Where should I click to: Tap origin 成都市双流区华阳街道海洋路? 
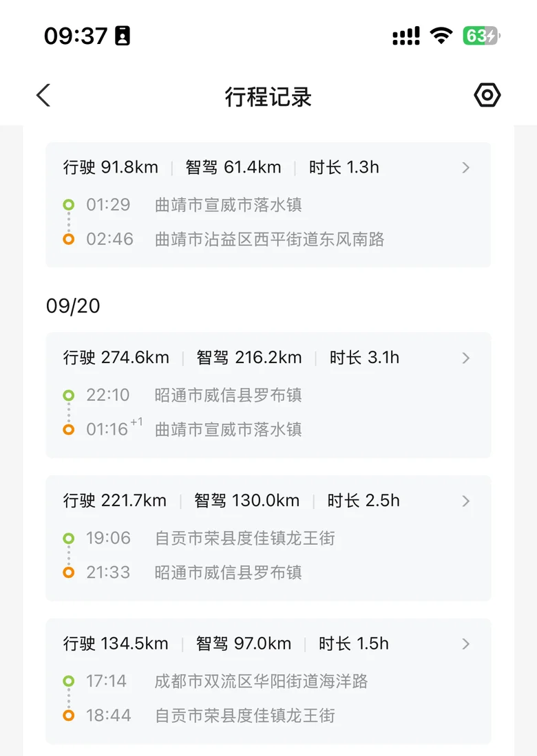261,681
